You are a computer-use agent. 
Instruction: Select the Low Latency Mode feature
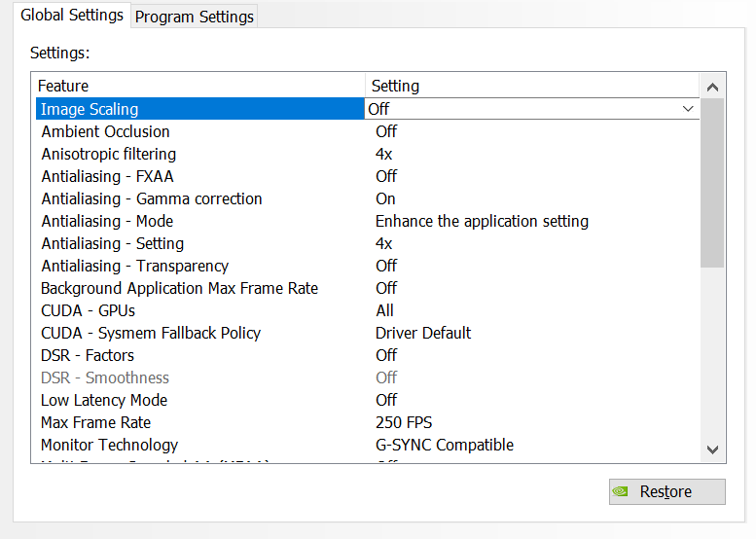tap(104, 400)
